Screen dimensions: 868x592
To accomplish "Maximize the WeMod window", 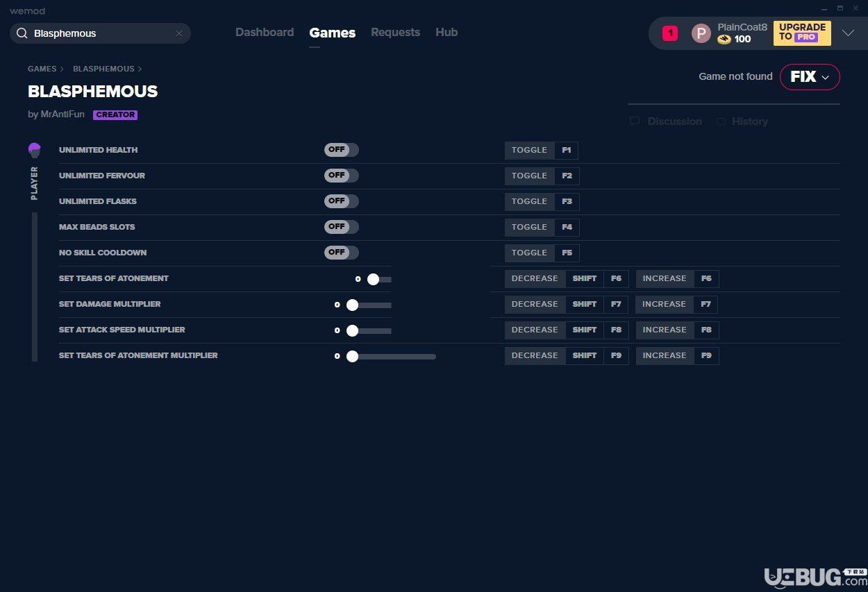I will pyautogui.click(x=840, y=8).
